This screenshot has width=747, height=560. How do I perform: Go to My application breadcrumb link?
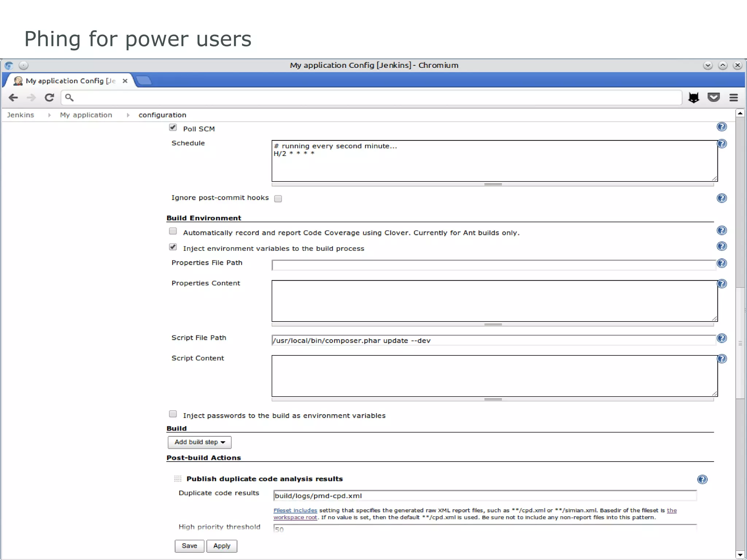(x=86, y=115)
